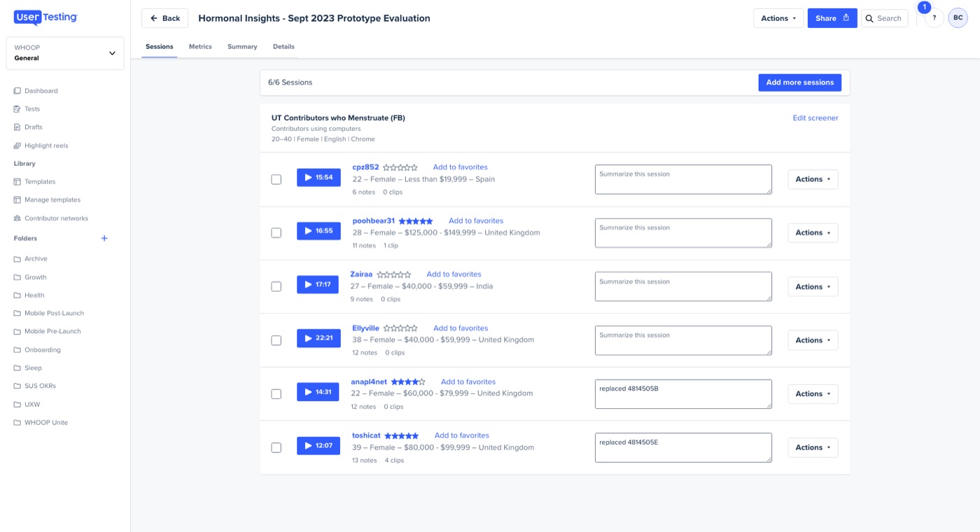Expand the WHOOP General workspace dropdown
Image resolution: width=980 pixels, height=532 pixels.
[65, 53]
